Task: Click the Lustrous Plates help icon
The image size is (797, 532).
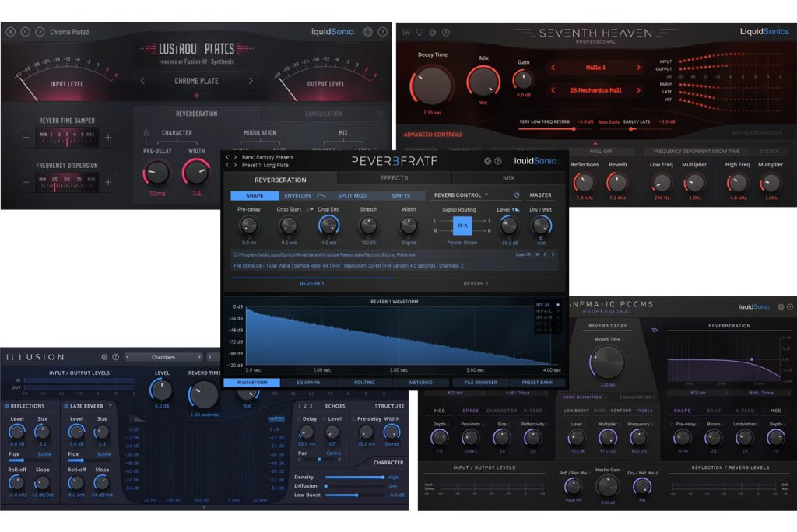Action: click(x=381, y=32)
